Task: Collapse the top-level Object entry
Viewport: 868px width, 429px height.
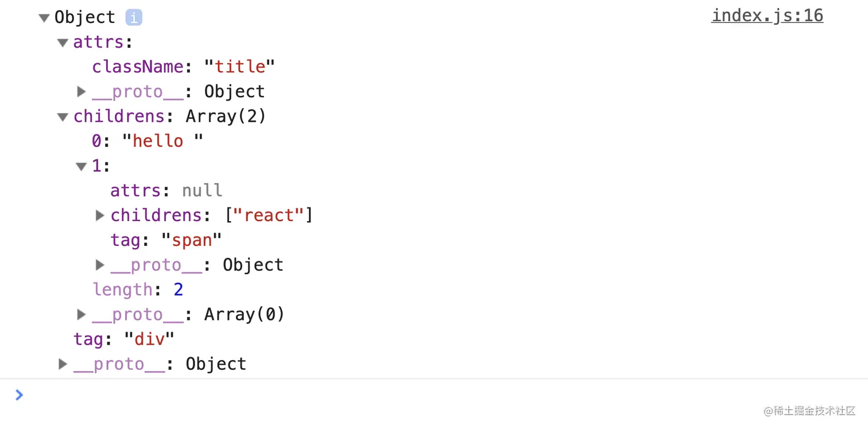Action: [x=44, y=18]
